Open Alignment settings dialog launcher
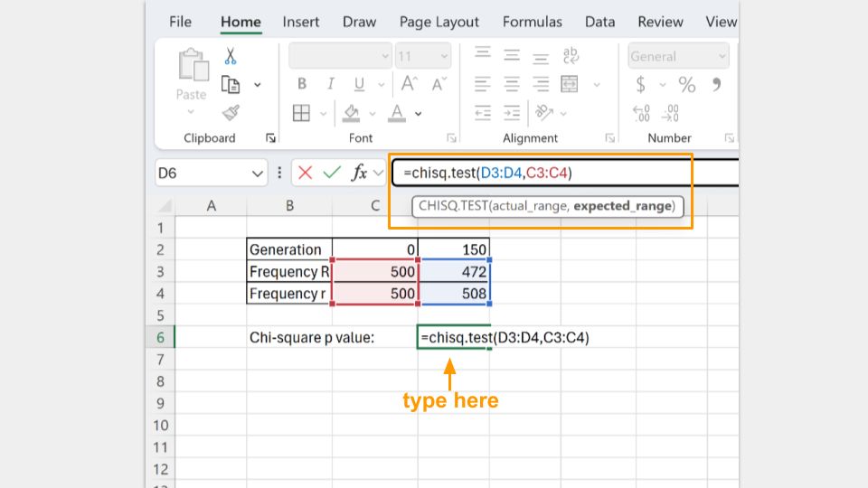The image size is (868, 488). click(610, 138)
